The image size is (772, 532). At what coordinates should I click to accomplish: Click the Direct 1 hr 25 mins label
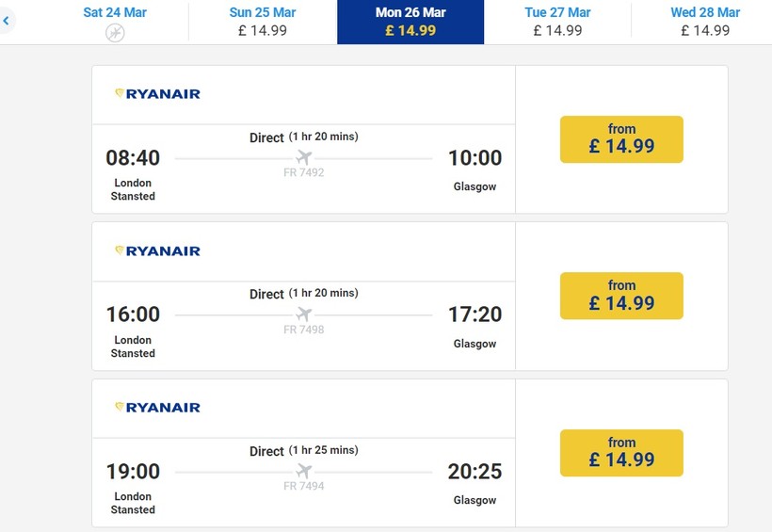click(x=303, y=451)
